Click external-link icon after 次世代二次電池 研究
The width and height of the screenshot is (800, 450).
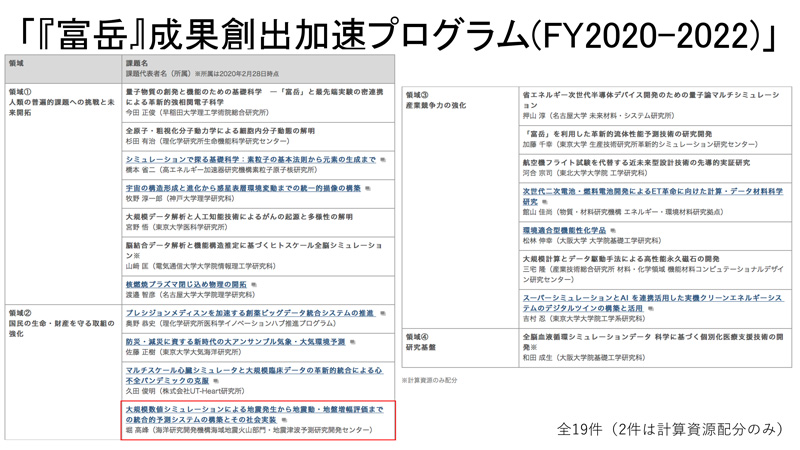coord(544,202)
